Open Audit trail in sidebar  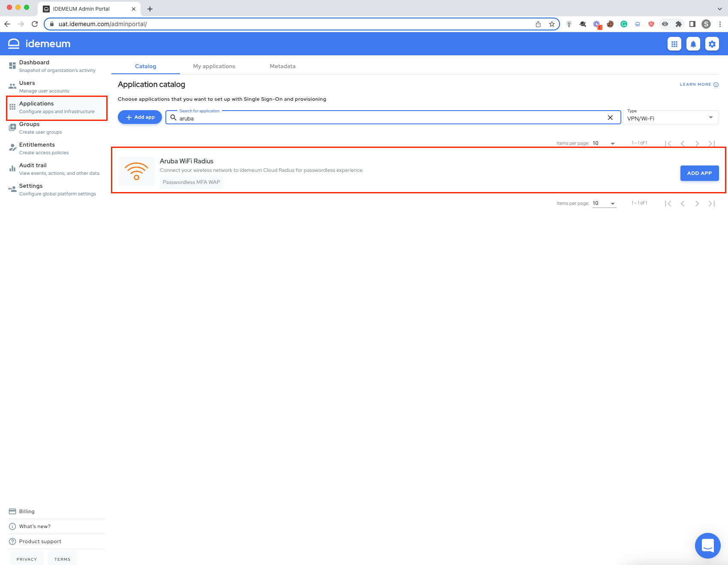[x=57, y=169]
